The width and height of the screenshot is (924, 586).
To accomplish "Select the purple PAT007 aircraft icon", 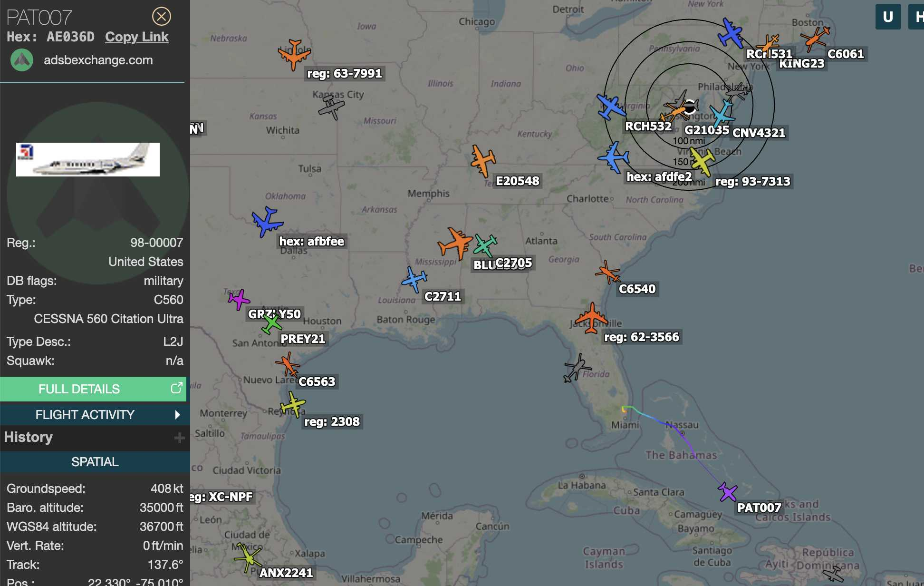I will click(727, 492).
